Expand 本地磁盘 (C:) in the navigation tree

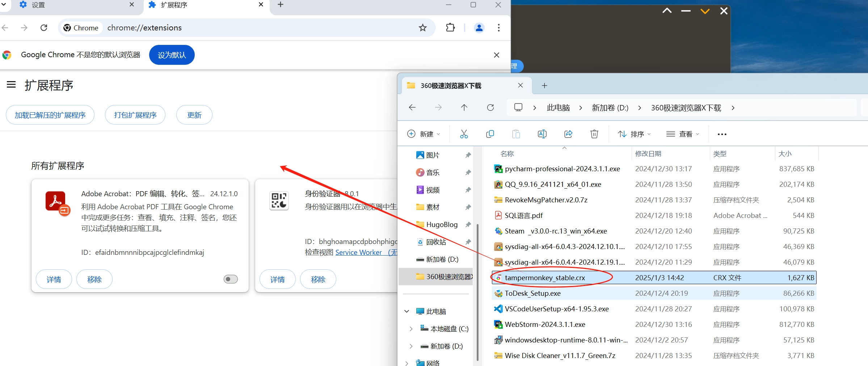pos(411,329)
